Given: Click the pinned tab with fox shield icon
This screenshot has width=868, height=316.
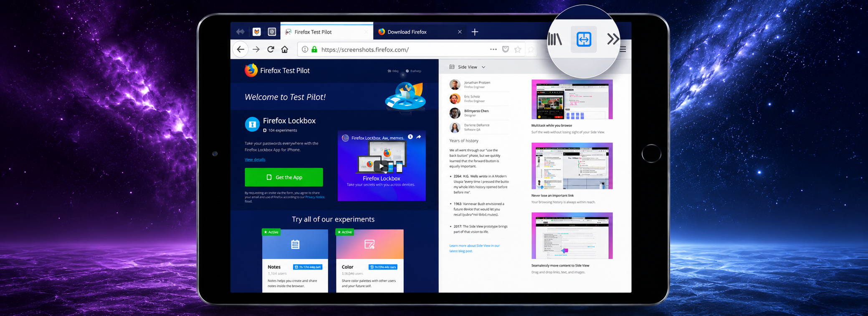Looking at the screenshot, I should tap(257, 32).
